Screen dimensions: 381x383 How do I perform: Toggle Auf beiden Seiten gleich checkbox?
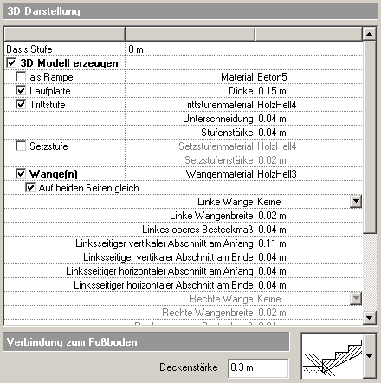(x=30, y=187)
